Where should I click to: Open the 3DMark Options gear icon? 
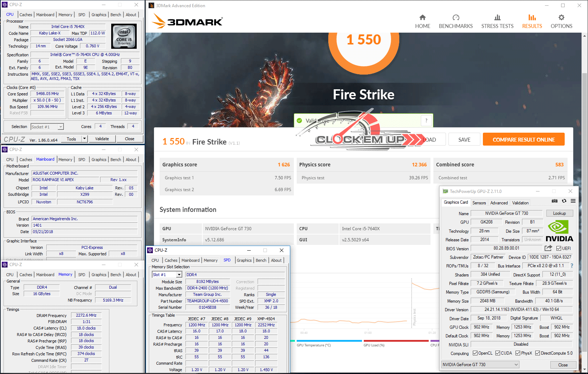tap(561, 18)
